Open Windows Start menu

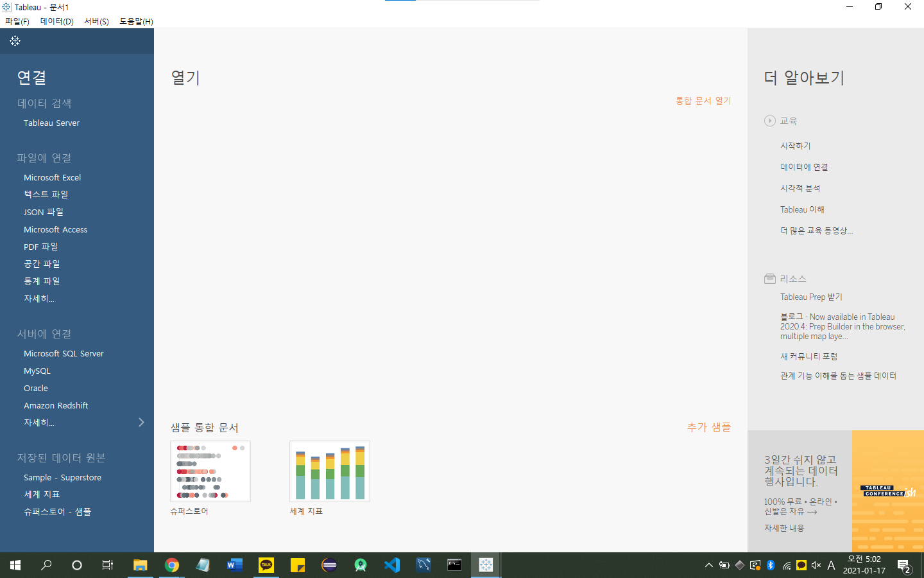15,565
